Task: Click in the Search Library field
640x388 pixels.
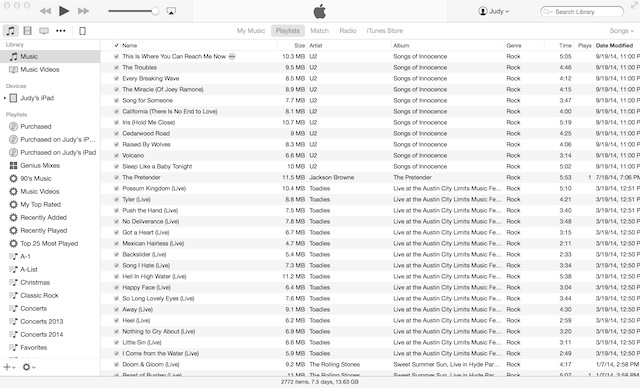Action: 582,12
